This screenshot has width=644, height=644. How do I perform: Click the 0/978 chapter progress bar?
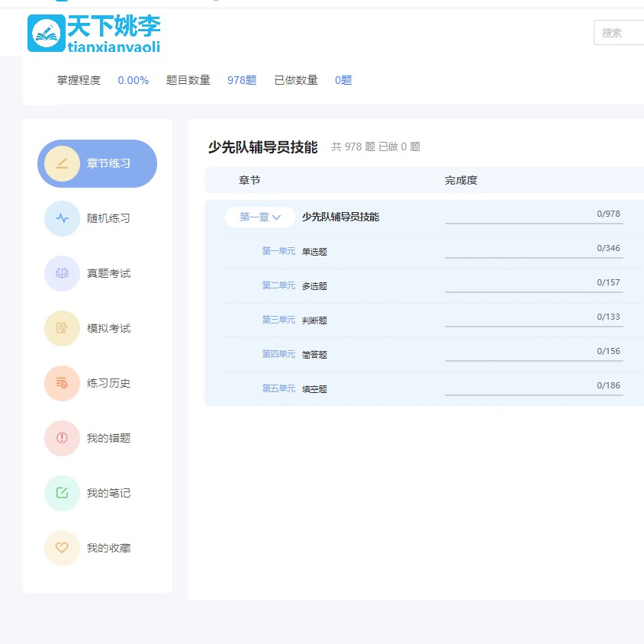pyautogui.click(x=533, y=223)
